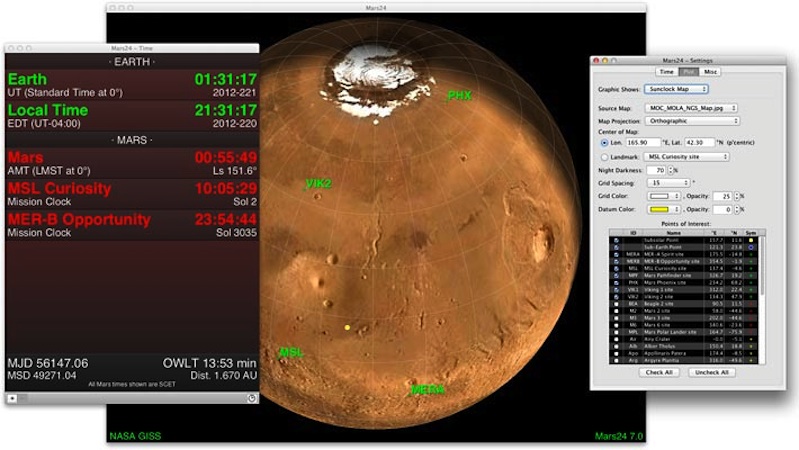Click the Uncheck All button
Screen dimensions: 799x450
tap(712, 373)
